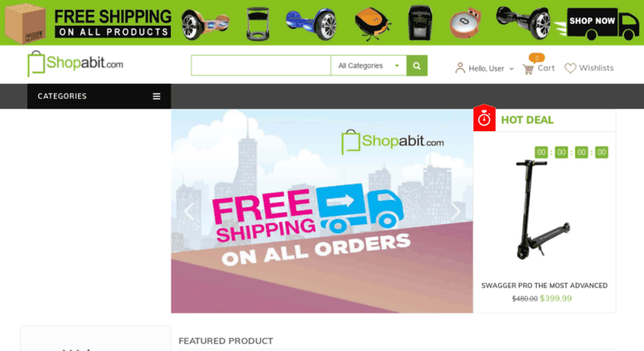
Task: Click into the product search field
Action: (261, 66)
